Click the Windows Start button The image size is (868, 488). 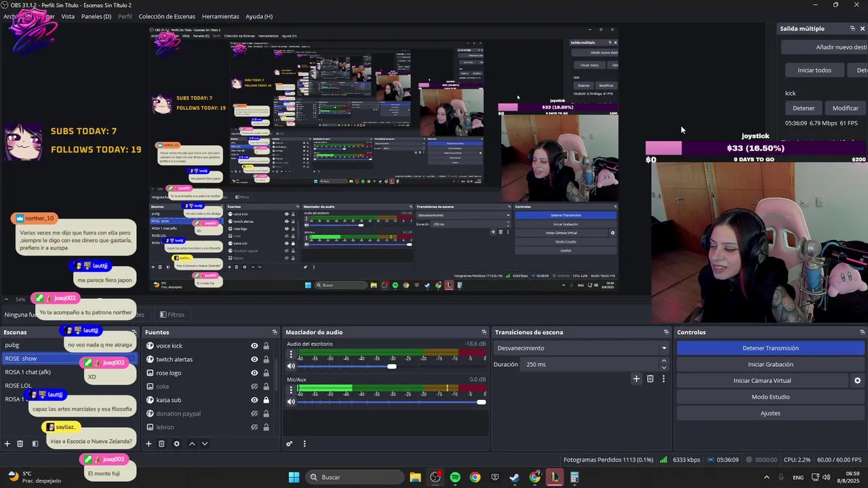click(x=294, y=477)
